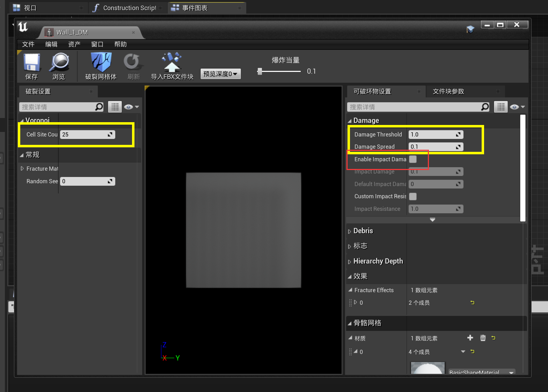This screenshot has height=392, width=548.
Task: Click grid view icon in fracture settings panel
Action: click(x=115, y=107)
